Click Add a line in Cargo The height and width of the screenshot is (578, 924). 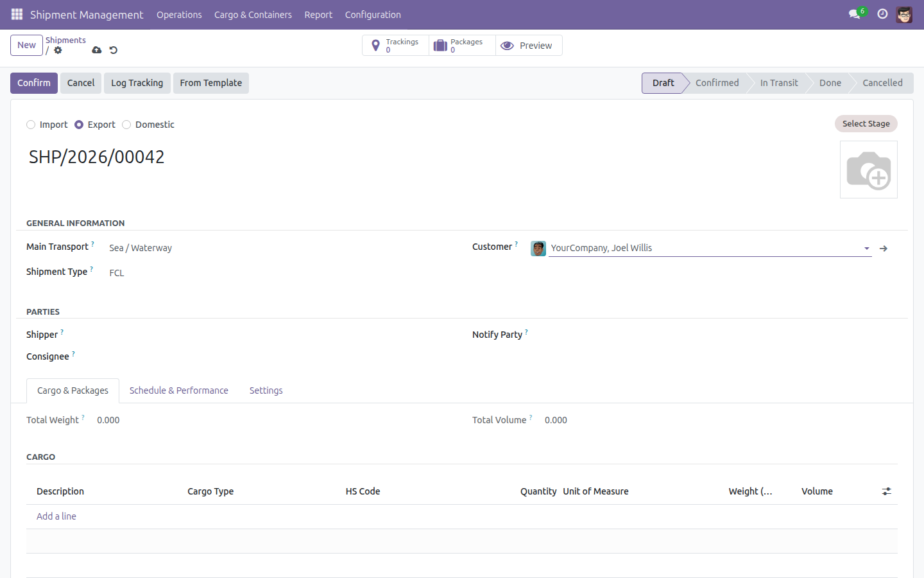click(56, 516)
